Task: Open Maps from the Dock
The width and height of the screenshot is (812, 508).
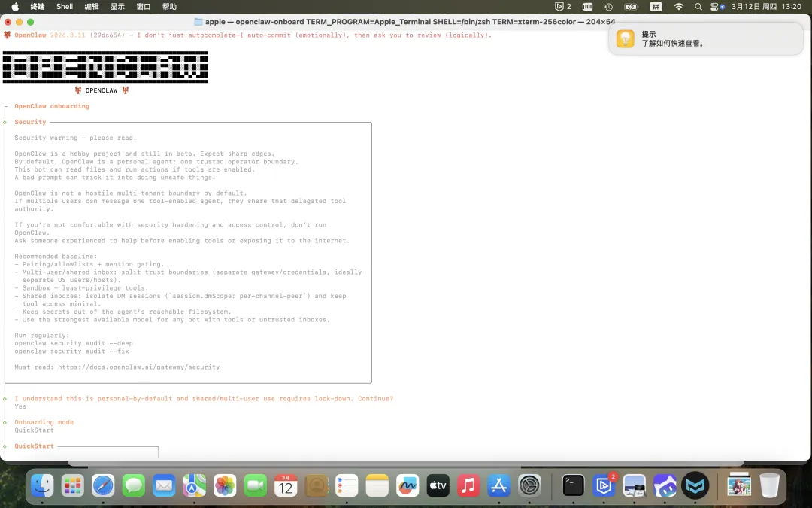Action: click(x=194, y=485)
